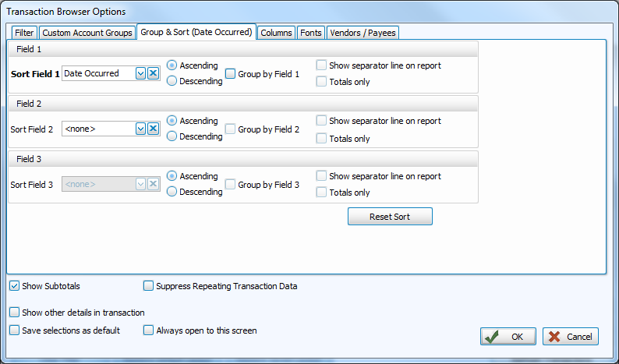Clear Sort Field 1 using X icon
Screen dimensions: 619x364
[x=154, y=73]
